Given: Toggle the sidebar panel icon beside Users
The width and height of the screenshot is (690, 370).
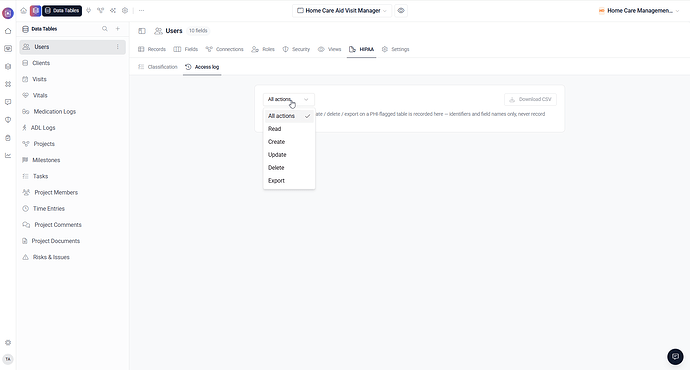Looking at the screenshot, I should point(142,31).
